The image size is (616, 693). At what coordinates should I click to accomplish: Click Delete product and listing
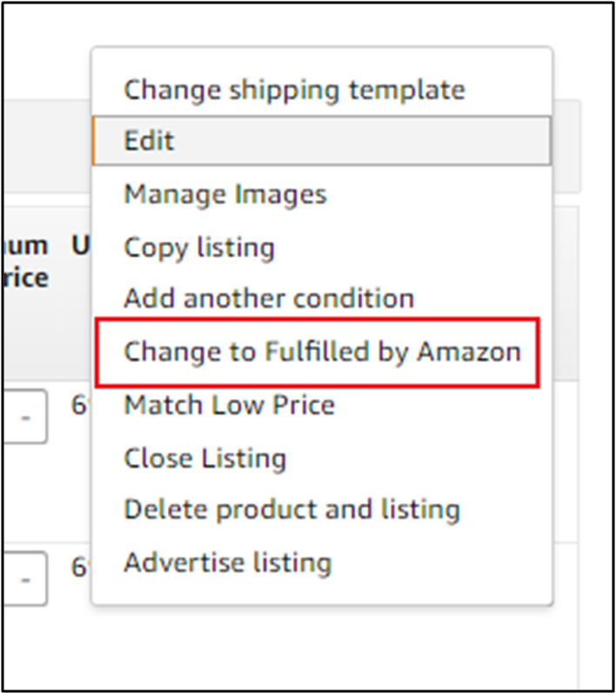(291, 510)
